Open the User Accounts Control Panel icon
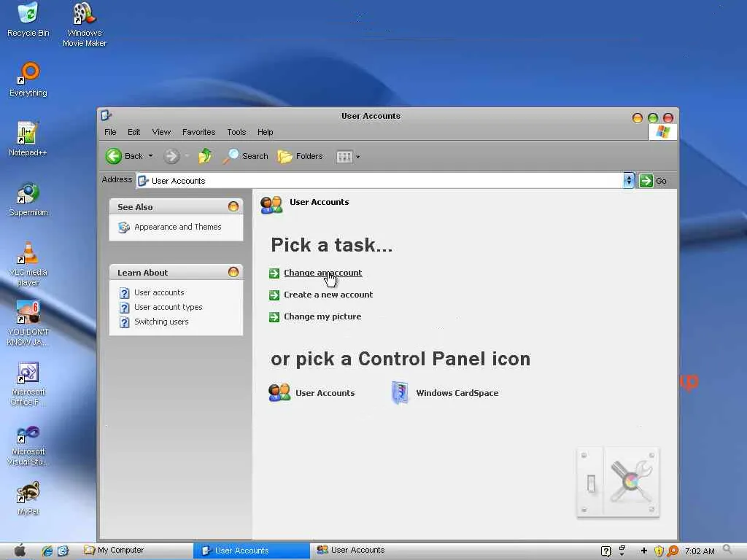Viewport: 747px width, 560px height. [x=311, y=393]
